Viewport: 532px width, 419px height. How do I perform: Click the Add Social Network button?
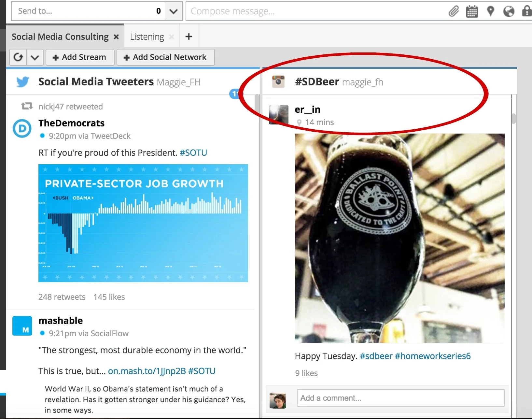[x=165, y=57]
